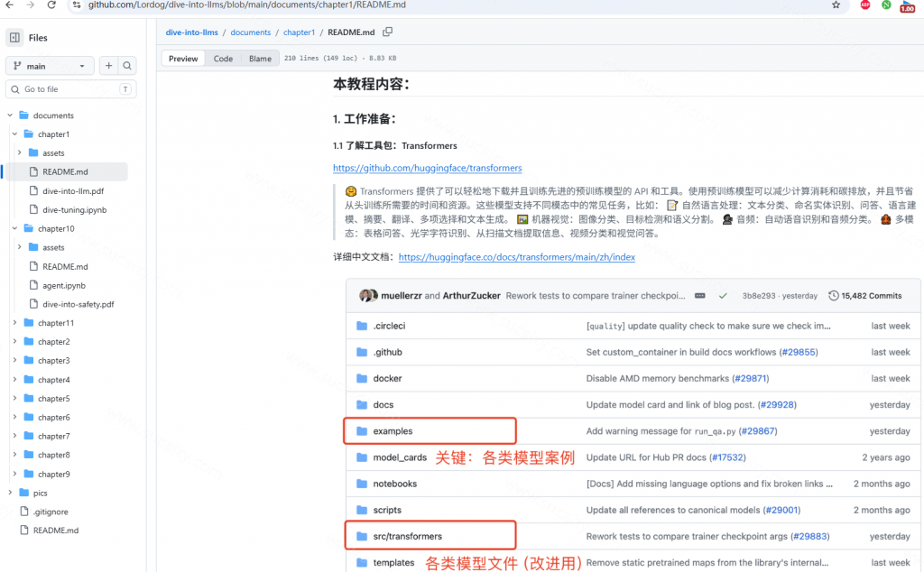Open the green extension icon in toolbar
The height and width of the screenshot is (572, 924).
pyautogui.click(x=886, y=5)
